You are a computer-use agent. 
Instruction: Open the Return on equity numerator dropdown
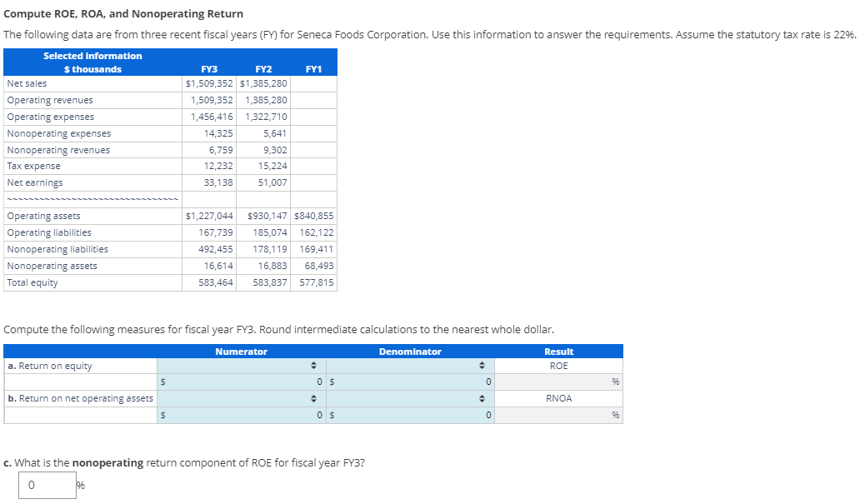[241, 366]
